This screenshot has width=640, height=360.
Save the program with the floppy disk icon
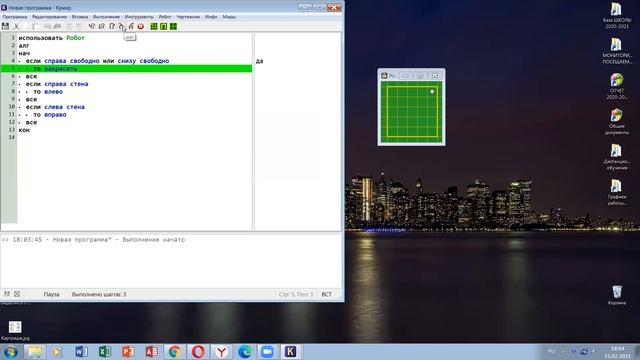(x=5, y=26)
